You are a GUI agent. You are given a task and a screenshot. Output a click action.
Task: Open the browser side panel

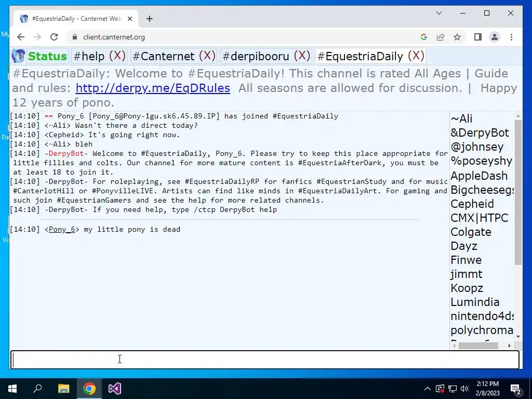pyautogui.click(x=478, y=37)
